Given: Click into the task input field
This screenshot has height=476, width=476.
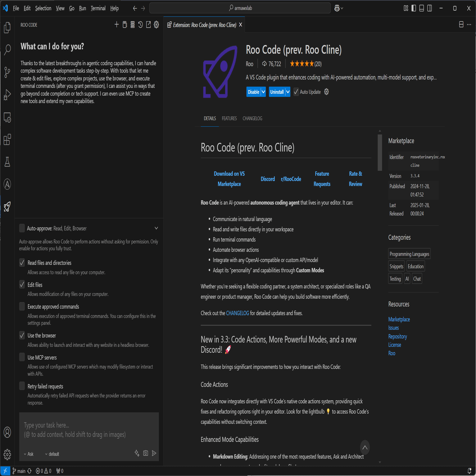Looking at the screenshot, I should pyautogui.click(x=89, y=430).
